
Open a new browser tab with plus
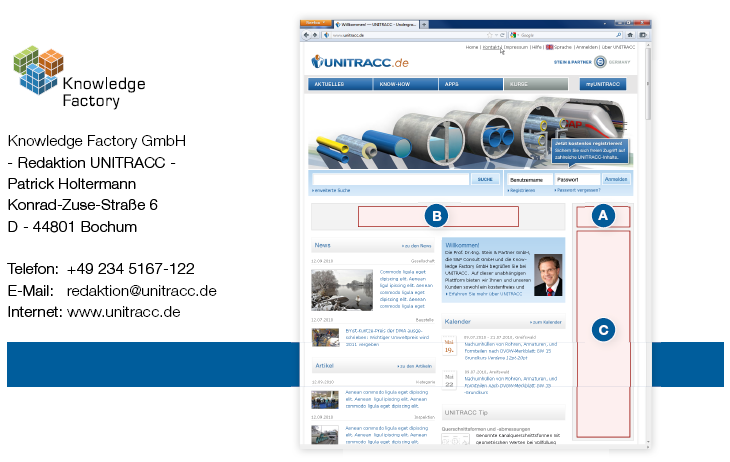click(424, 23)
